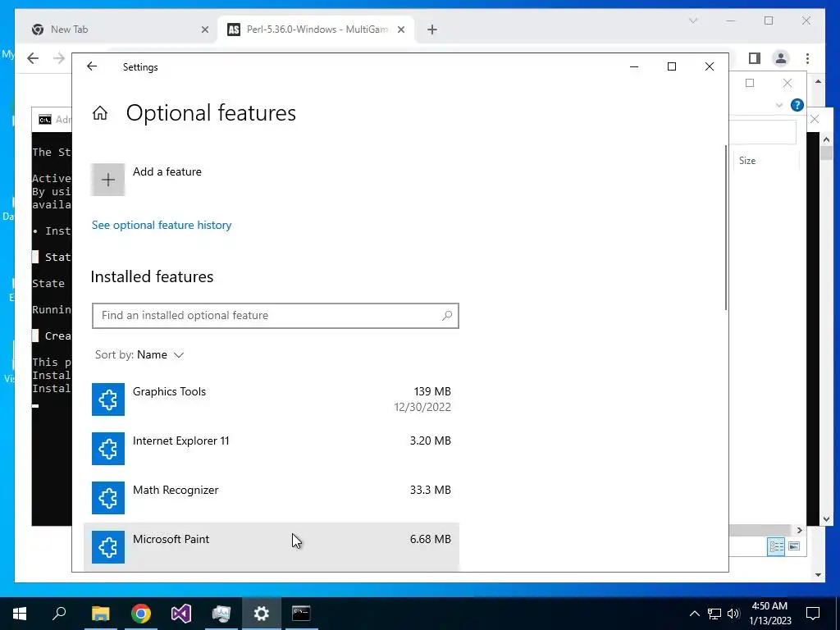Click down arrow of Command Prompt scrollbar

[826, 519]
